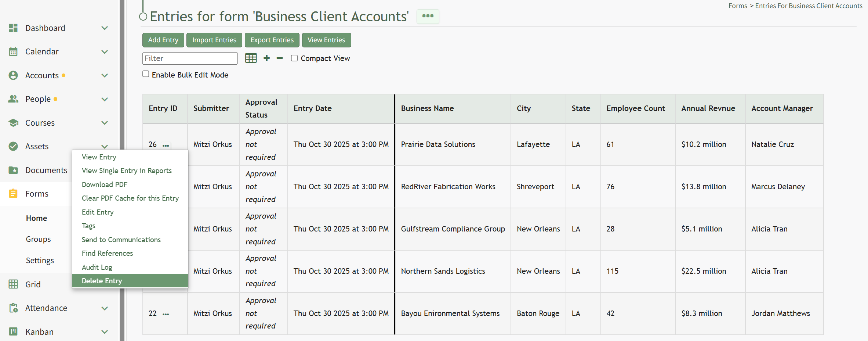Click the Import Entries button
868x341 pixels.
(214, 40)
